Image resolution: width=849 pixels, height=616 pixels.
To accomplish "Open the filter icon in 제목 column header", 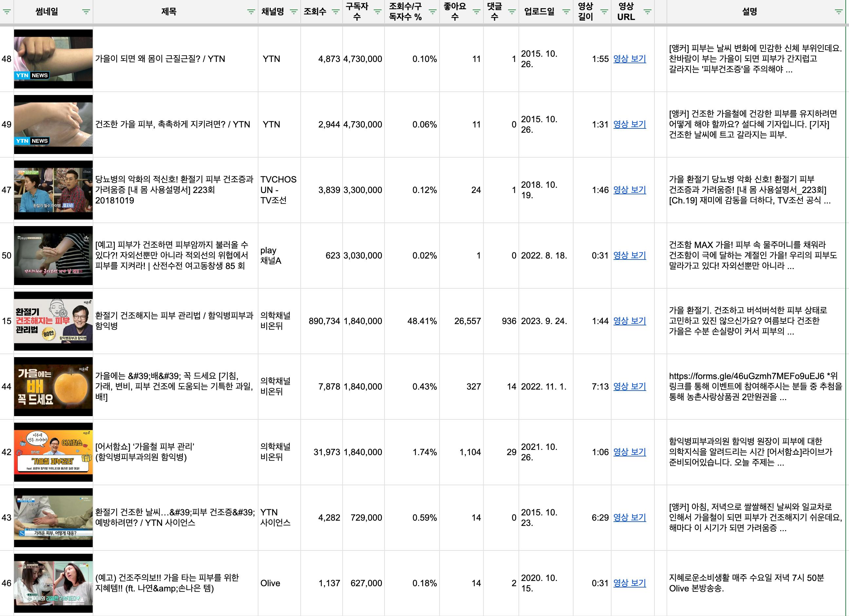I will (251, 11).
